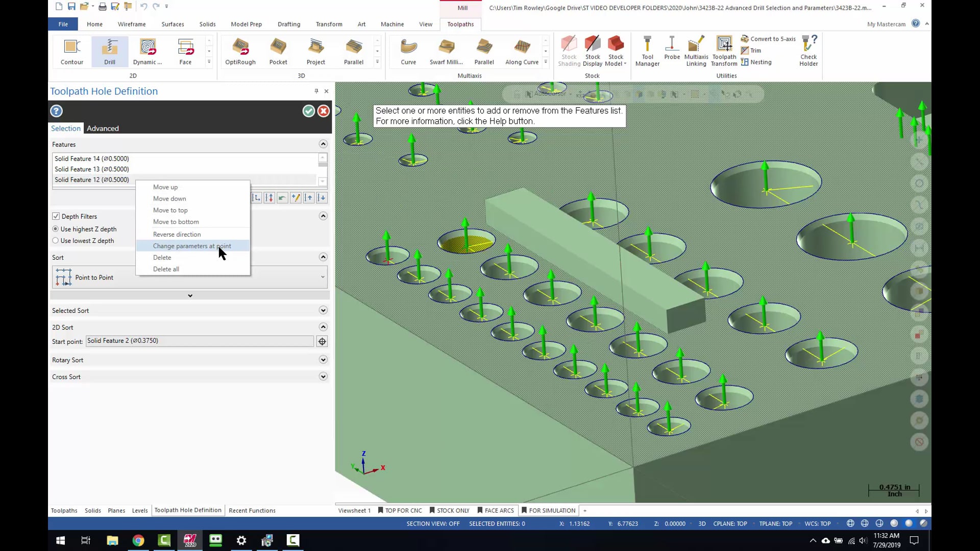The height and width of the screenshot is (551, 980).
Task: Click Convert to 5-axis
Action: tap(768, 39)
